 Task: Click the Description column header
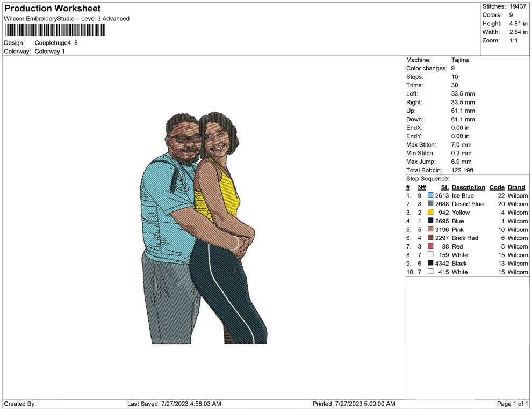[x=468, y=187]
